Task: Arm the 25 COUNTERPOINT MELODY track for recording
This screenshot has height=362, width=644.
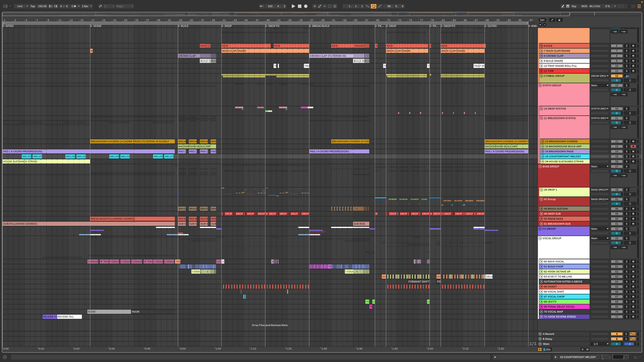Action: pyautogui.click(x=633, y=157)
